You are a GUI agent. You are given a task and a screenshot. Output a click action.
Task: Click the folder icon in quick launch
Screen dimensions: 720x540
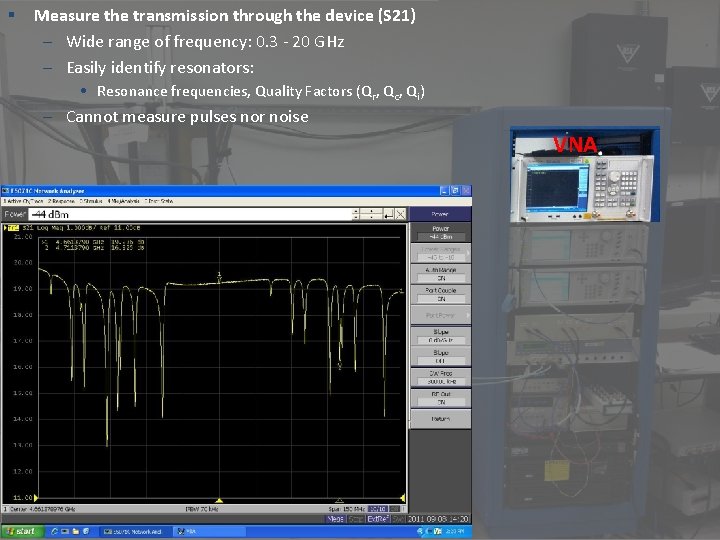pos(75,531)
